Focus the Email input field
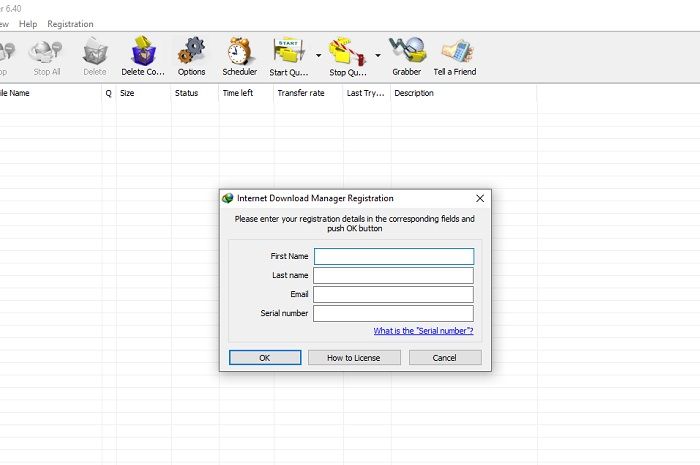The width and height of the screenshot is (700, 465). tap(393, 295)
